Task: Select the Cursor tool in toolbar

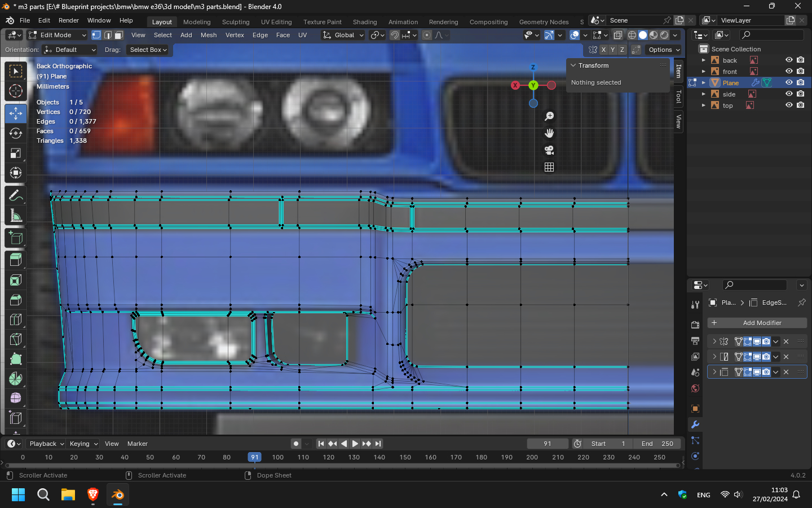Action: tap(16, 91)
